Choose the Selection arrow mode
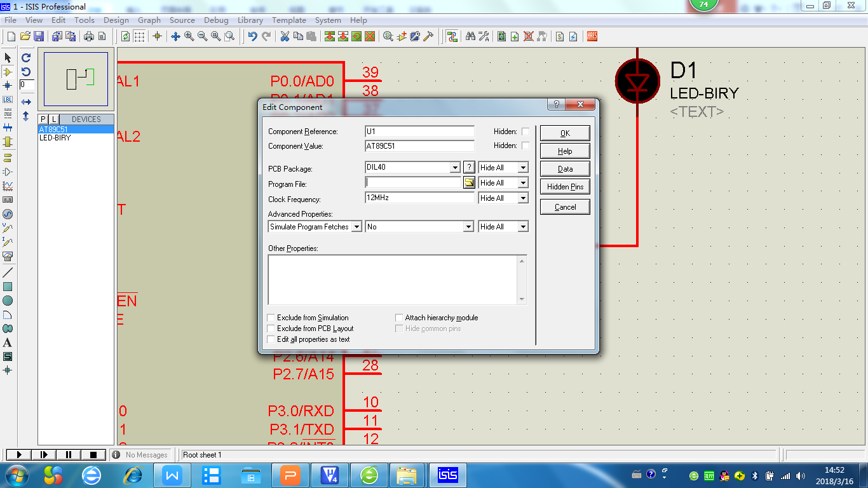868x488 pixels. 8,58
